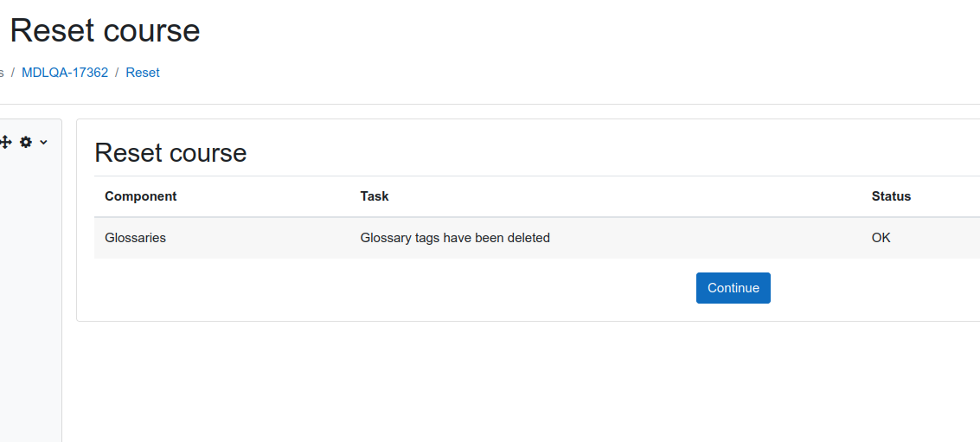
Task: Click empty area below the Reset course card
Action: pos(528,381)
